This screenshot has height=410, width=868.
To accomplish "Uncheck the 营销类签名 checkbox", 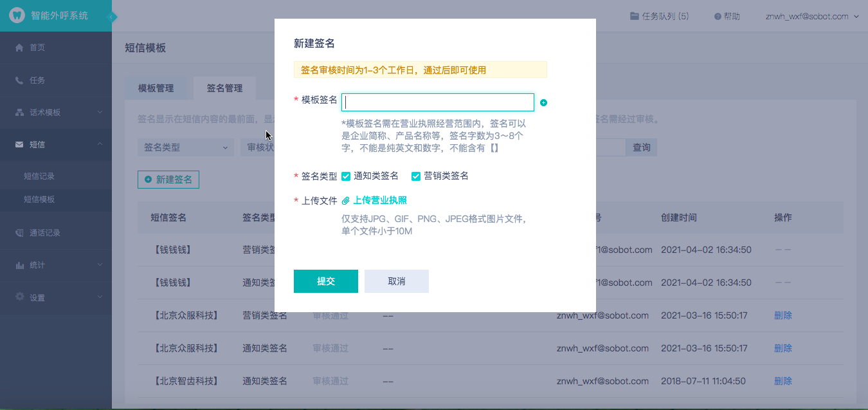I will point(416,176).
